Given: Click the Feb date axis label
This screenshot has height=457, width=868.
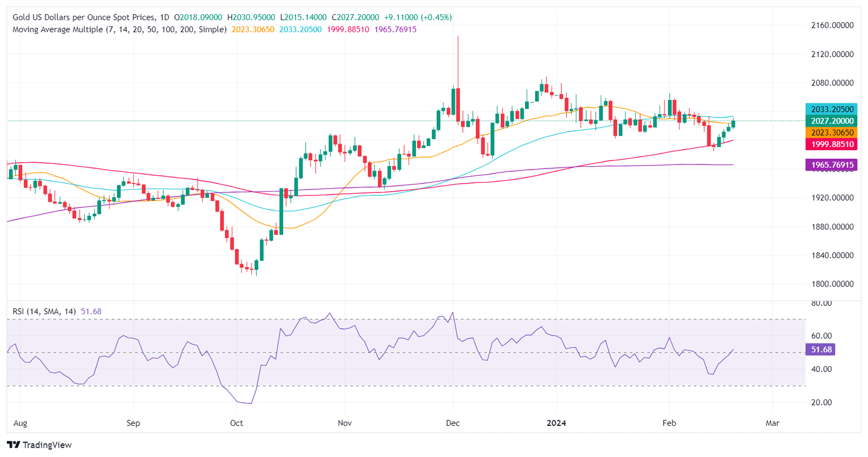Looking at the screenshot, I should pyautogui.click(x=669, y=423).
